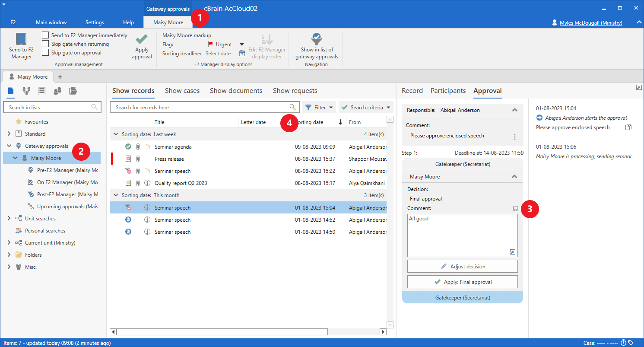Click the info icon on Quality report row
This screenshot has height=347, width=644.
pyautogui.click(x=147, y=183)
